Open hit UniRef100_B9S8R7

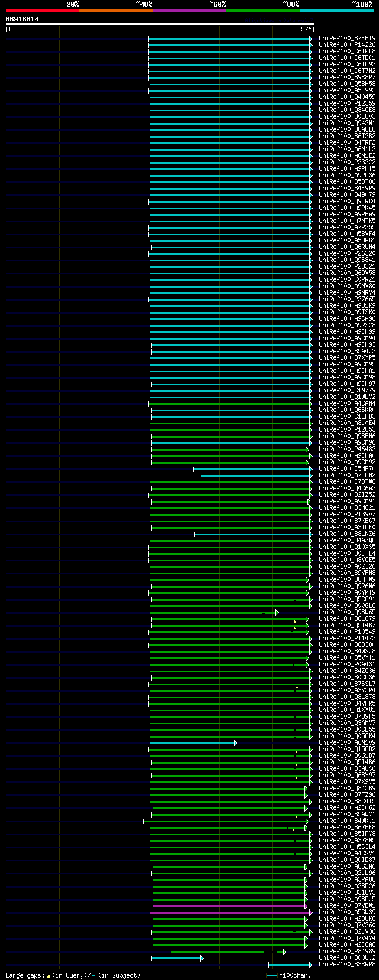347,77
